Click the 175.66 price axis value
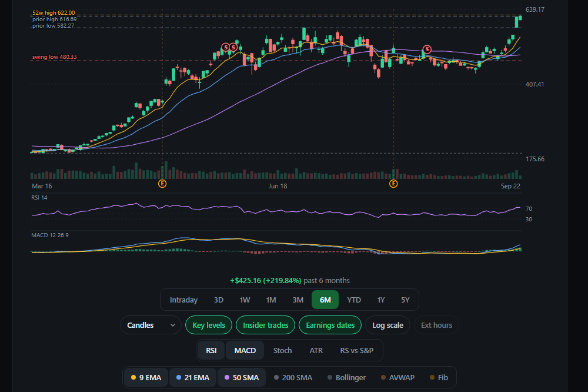 pyautogui.click(x=534, y=159)
